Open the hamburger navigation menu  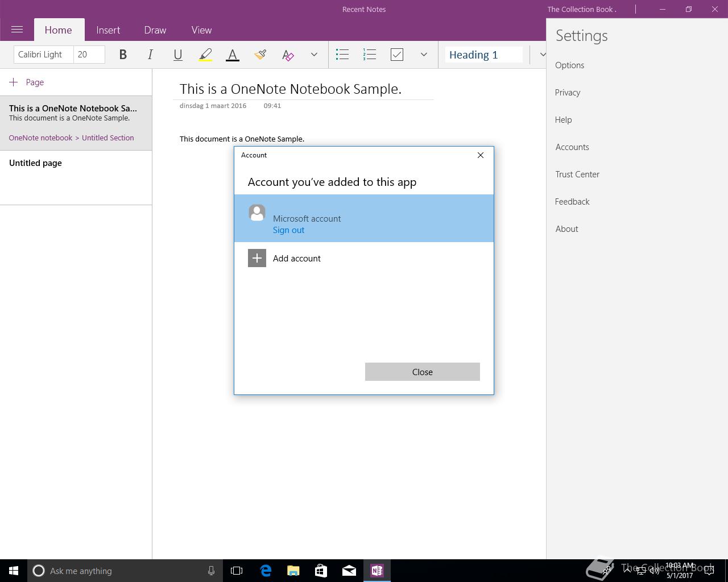(x=17, y=30)
